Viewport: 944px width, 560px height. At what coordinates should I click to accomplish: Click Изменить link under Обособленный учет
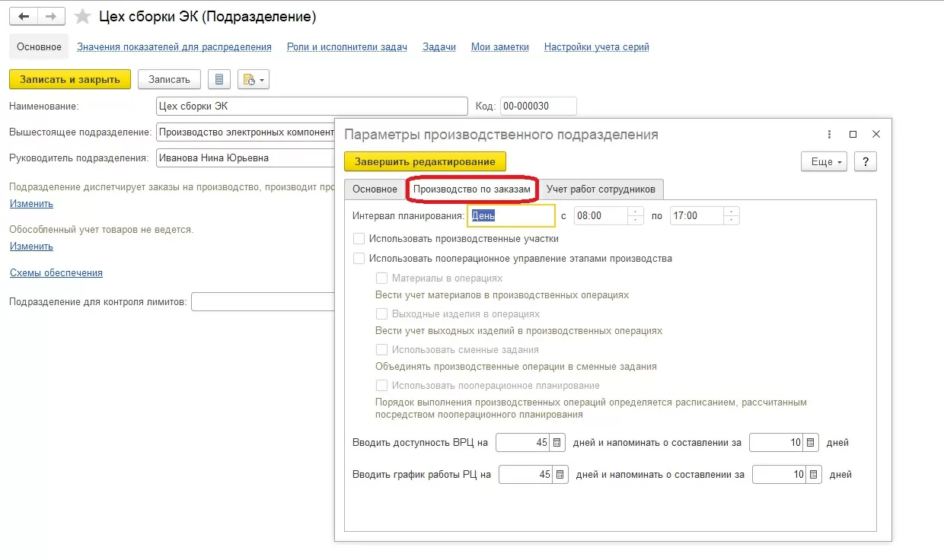[31, 246]
